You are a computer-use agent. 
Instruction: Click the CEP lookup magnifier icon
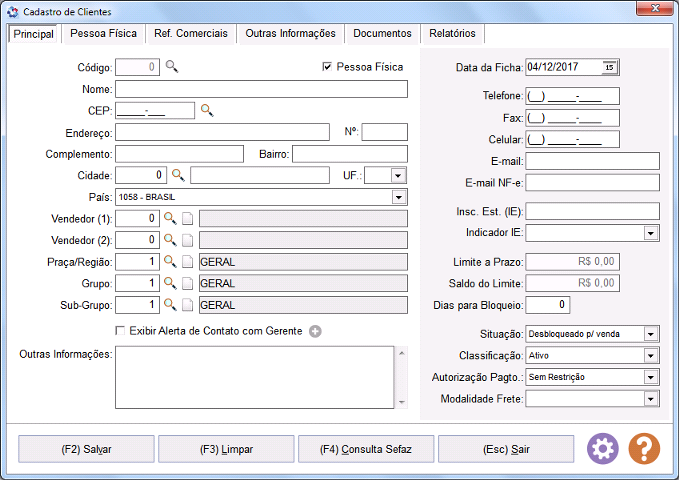(207, 110)
